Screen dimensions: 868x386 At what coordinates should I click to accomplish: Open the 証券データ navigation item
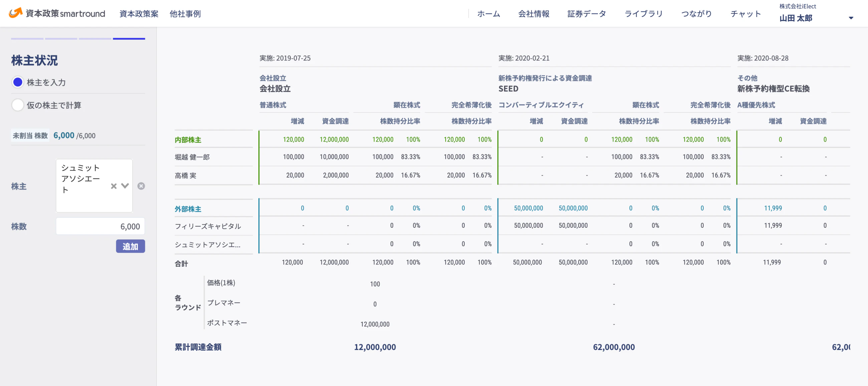tap(587, 14)
